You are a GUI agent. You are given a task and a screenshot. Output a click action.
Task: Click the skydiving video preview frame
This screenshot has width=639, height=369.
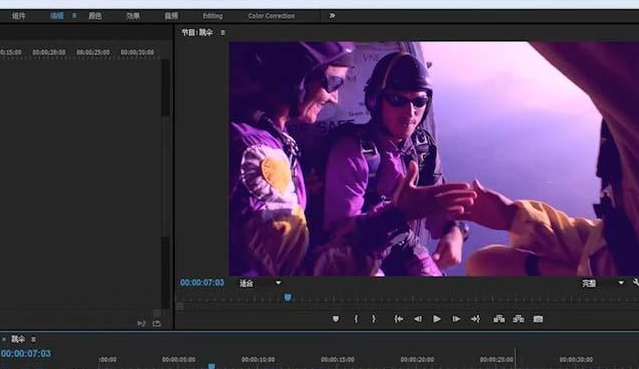(x=434, y=159)
